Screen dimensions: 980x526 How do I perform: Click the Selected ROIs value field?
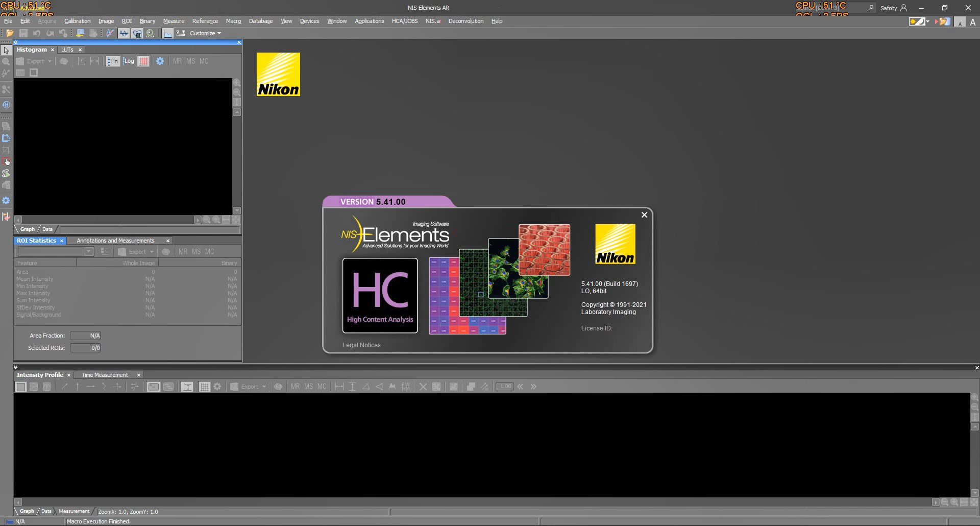click(85, 348)
